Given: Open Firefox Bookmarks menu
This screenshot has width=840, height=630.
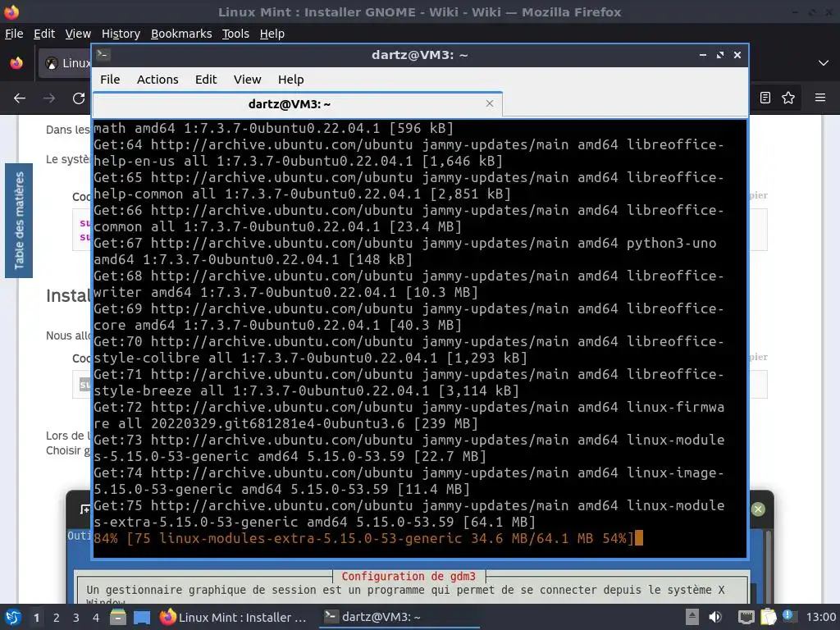Looking at the screenshot, I should 181,34.
